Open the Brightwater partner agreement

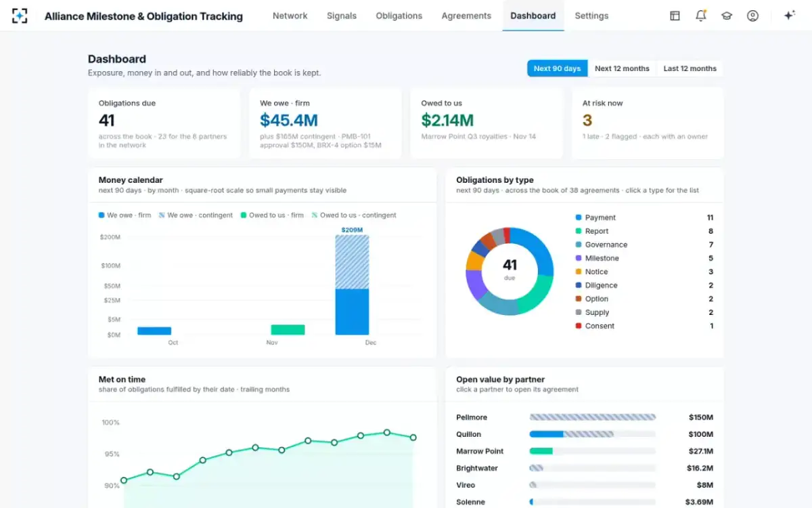(x=585, y=468)
